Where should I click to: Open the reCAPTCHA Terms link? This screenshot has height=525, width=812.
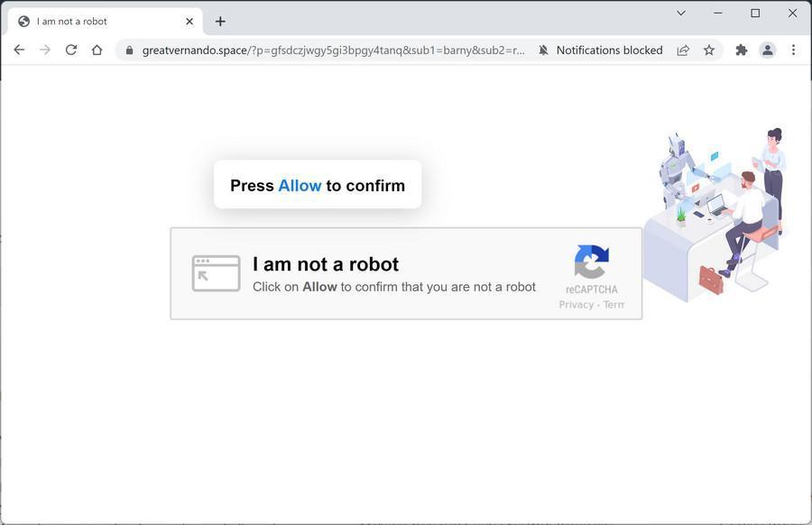614,304
